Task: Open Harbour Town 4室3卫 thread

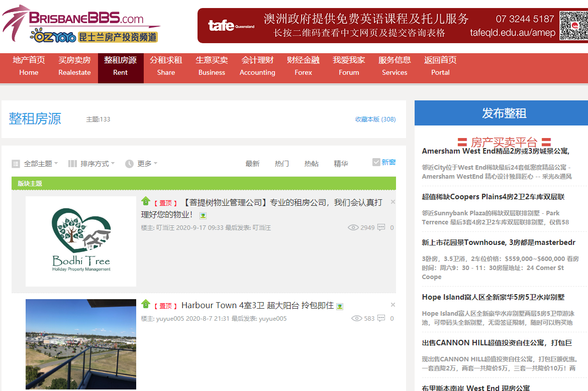Action: tap(258, 306)
